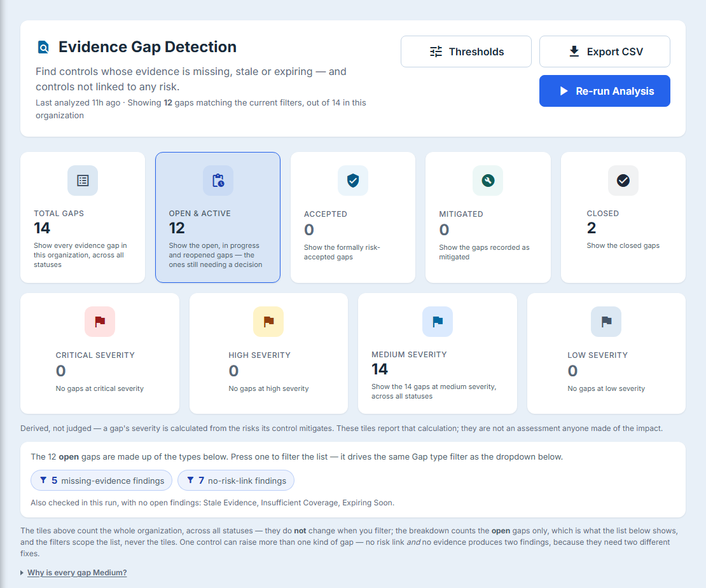
Task: Click the 'The 12 open gaps are made up' sentence
Action: coord(297,456)
